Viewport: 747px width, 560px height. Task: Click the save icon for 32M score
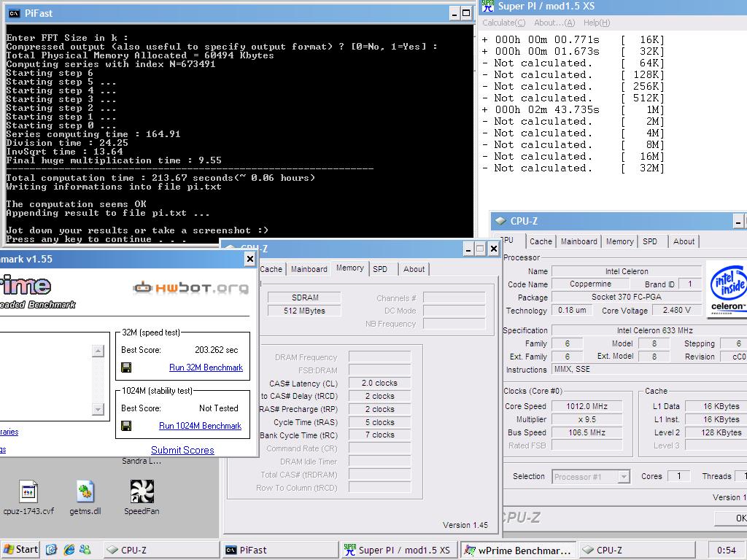[x=126, y=367]
